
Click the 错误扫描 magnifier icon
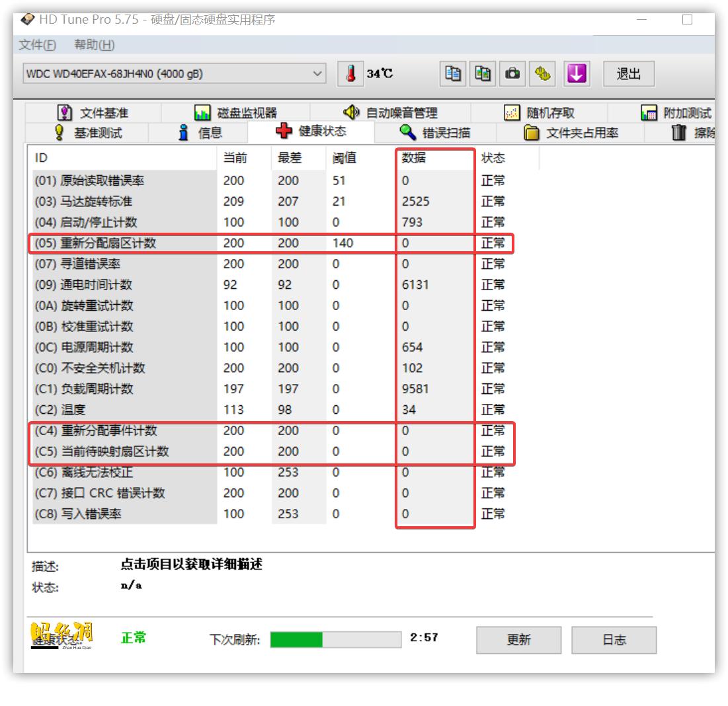[x=426, y=132]
